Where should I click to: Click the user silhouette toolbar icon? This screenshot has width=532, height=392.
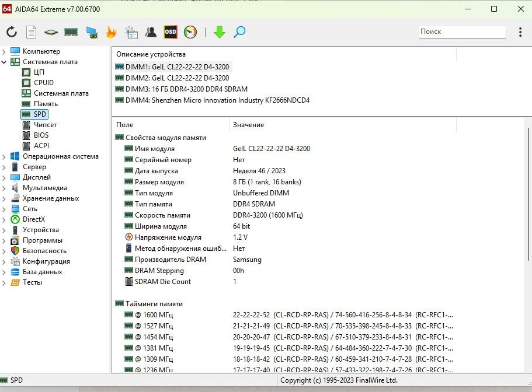[151, 32]
